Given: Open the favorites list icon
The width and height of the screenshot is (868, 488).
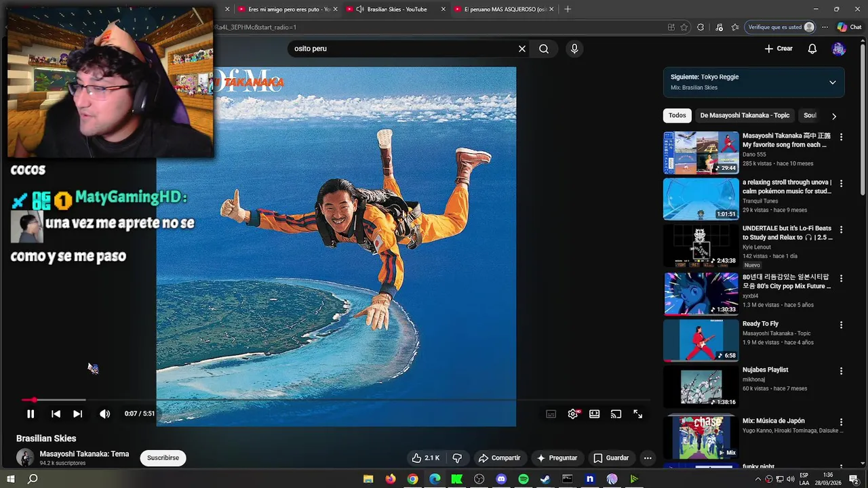Looking at the screenshot, I should (x=735, y=27).
